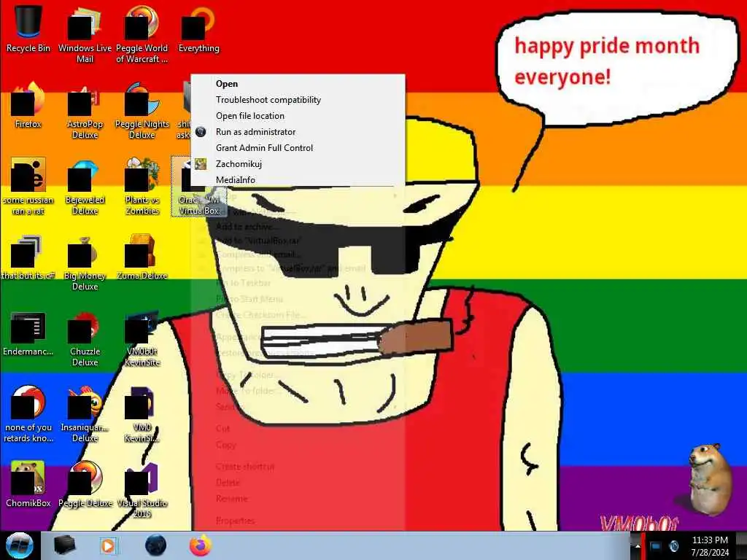Choose Zachomikuj in the context menu

point(298,164)
